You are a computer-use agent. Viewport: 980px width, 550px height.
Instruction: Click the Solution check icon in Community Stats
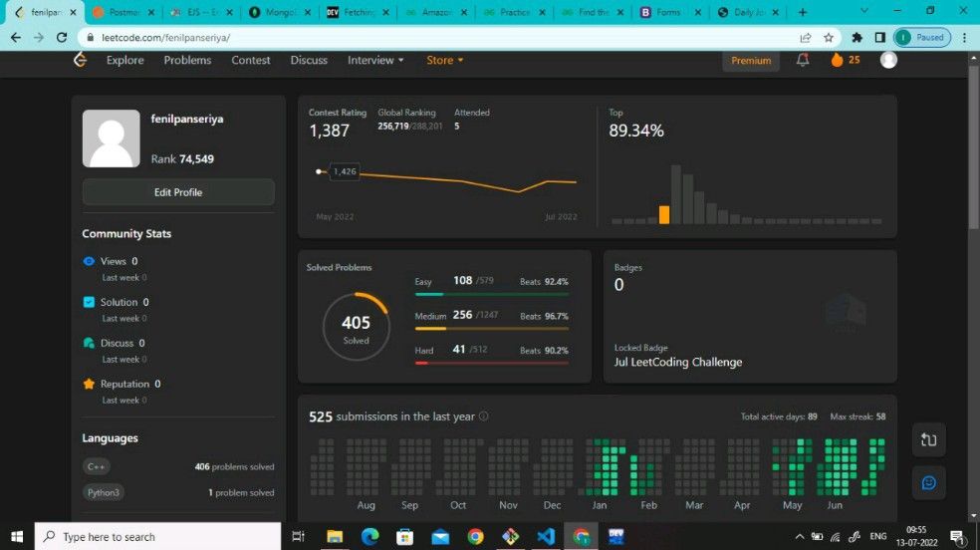tap(89, 302)
